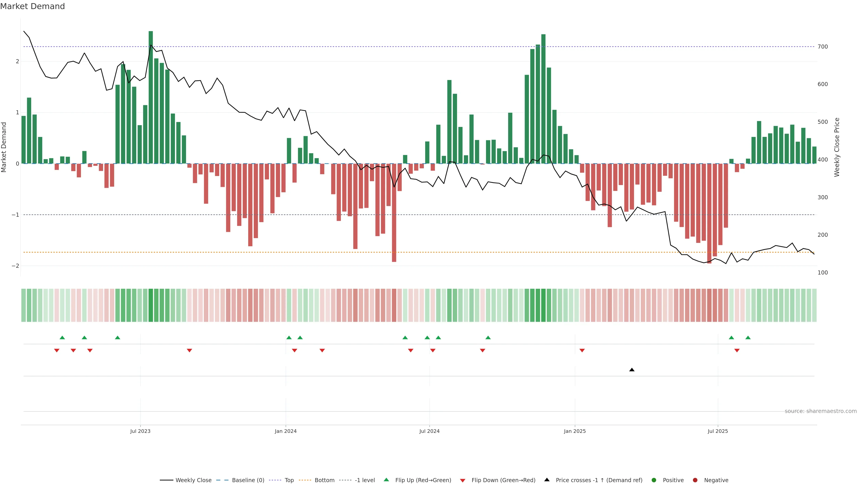Image resolution: width=868 pixels, height=488 pixels.
Task: Toggle the -1 level legend entry
Action: [365, 480]
